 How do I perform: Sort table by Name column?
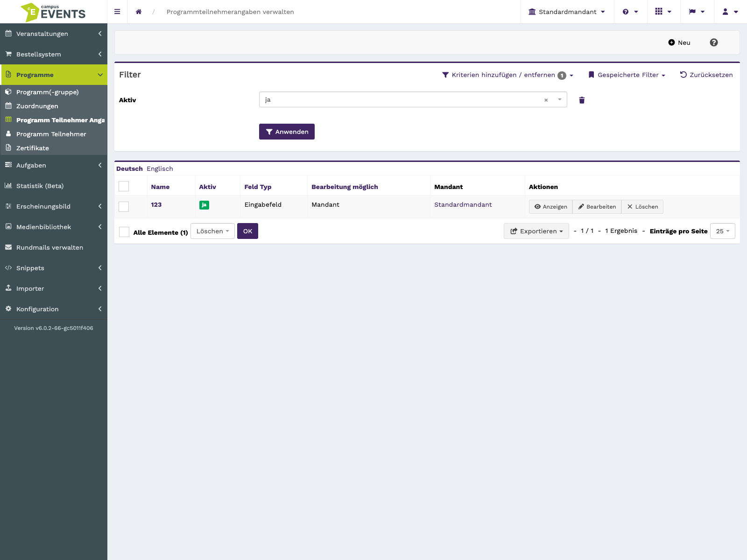pyautogui.click(x=160, y=187)
